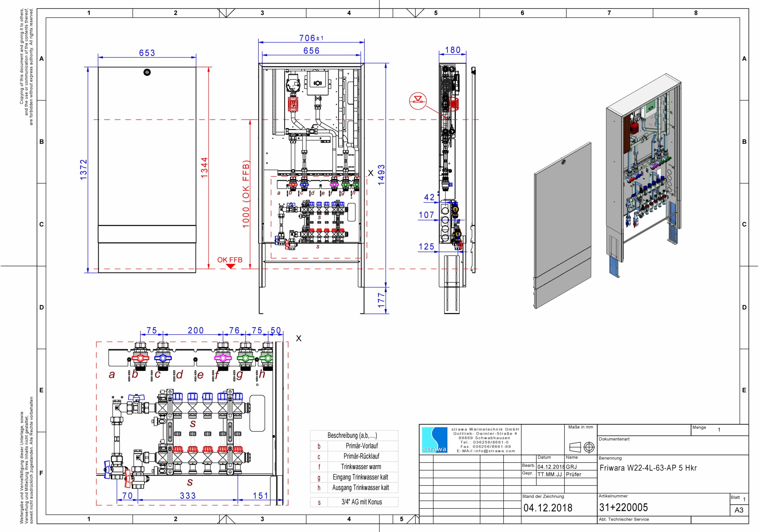The image size is (759, 532).
Task: Click the projection method symbol in title block
Action: tap(582, 448)
